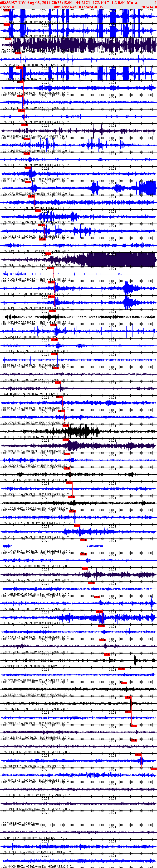The image size is (157, 868).
Task: Select the end time 20:24:44.00 label
Action: coord(149,7)
